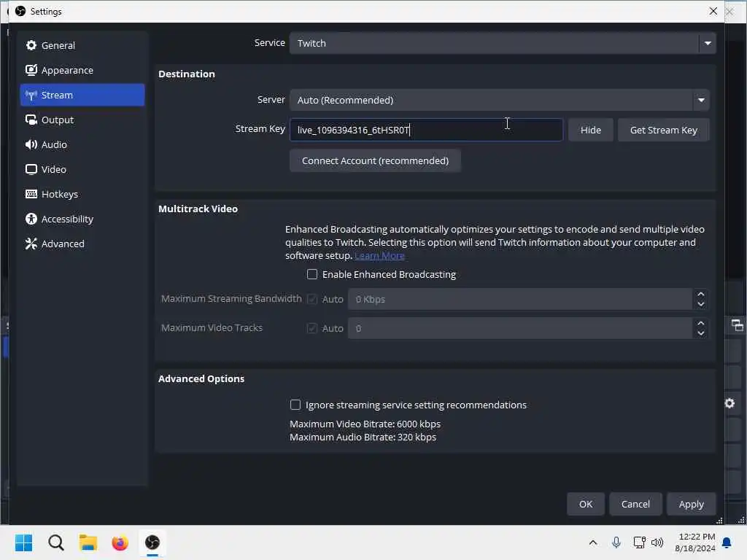Click the network tray icon
Viewport: 747px width, 560px height.
[639, 542]
